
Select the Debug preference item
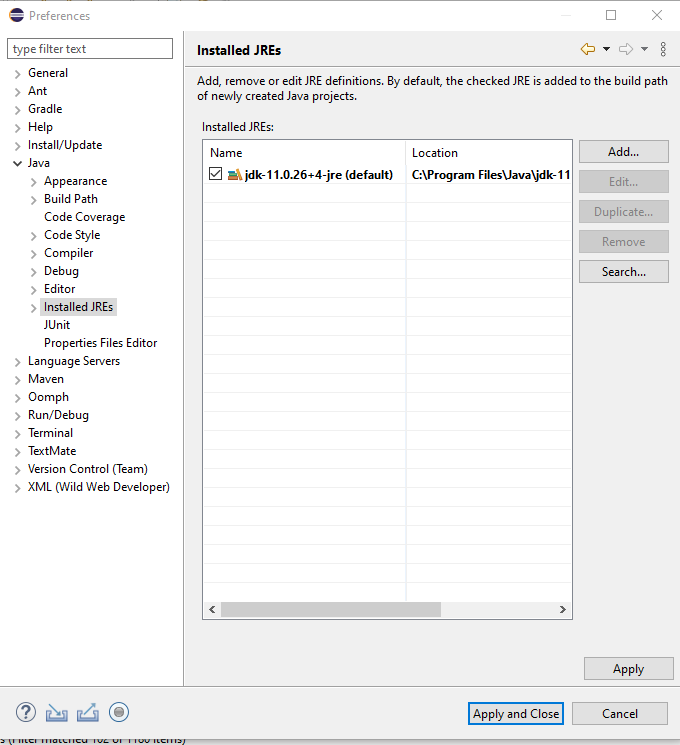click(61, 271)
